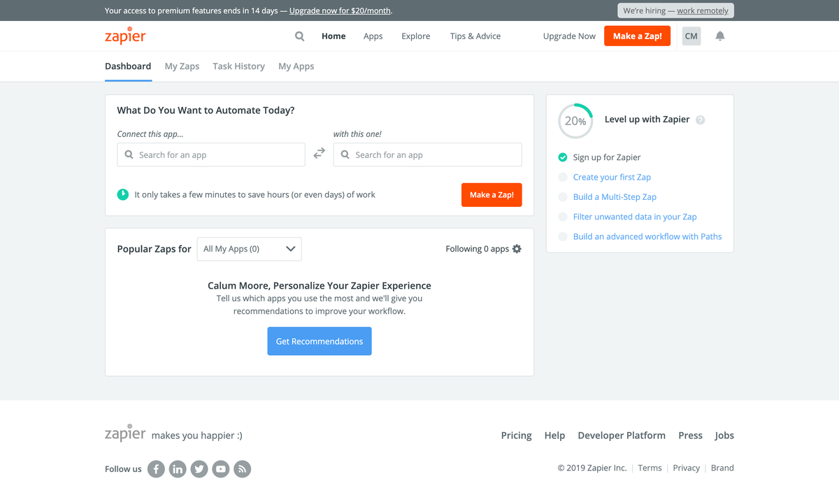
Task: Expand the All My Apps dropdown
Action: pyautogui.click(x=249, y=249)
